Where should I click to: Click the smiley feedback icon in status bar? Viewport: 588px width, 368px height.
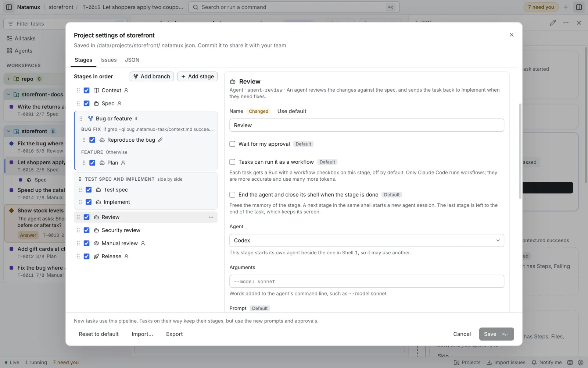[x=581, y=362]
